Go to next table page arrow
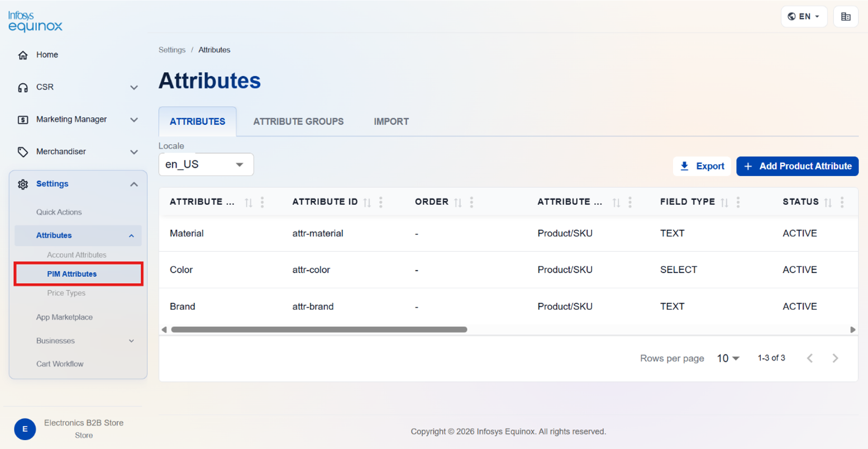The height and width of the screenshot is (449, 868). click(835, 358)
